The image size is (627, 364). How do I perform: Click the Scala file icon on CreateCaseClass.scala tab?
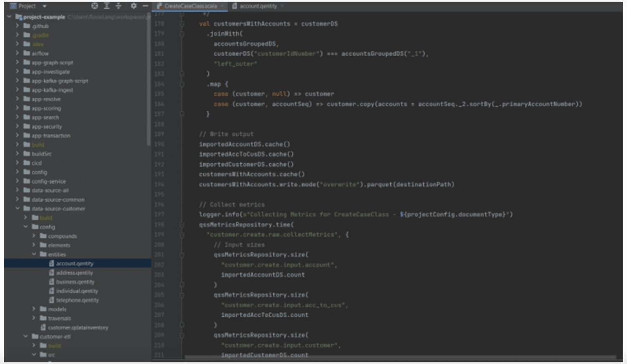click(x=159, y=6)
